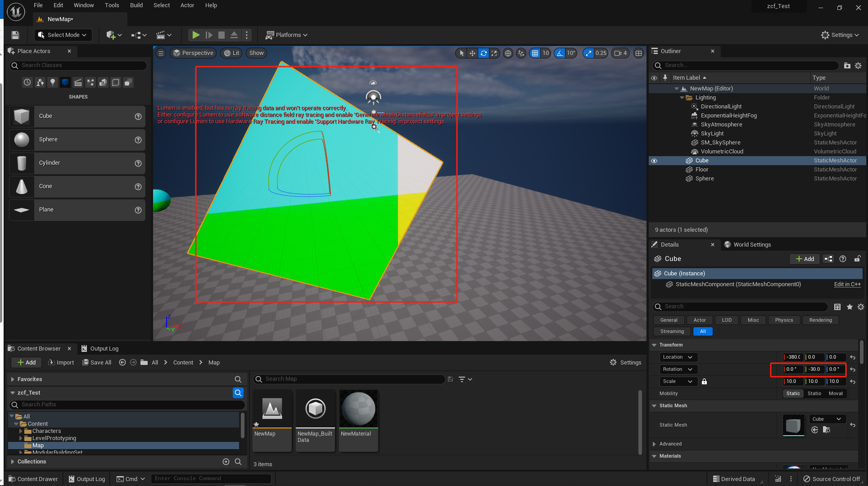Toggle grid snapping in viewport
Screen dimensions: 868x486
click(x=535, y=53)
